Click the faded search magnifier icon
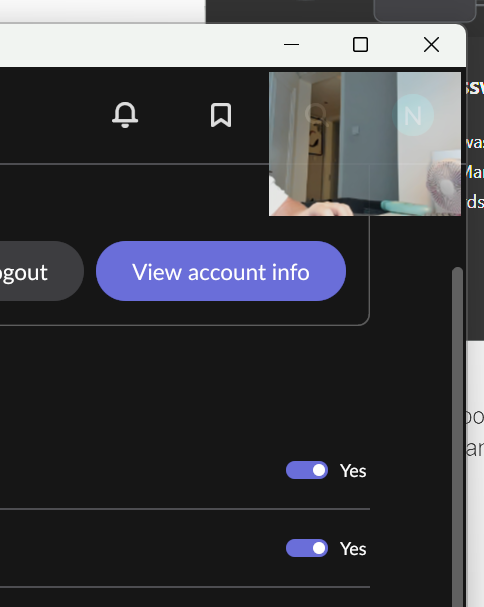Screen dimensions: 484x607 [317, 115]
